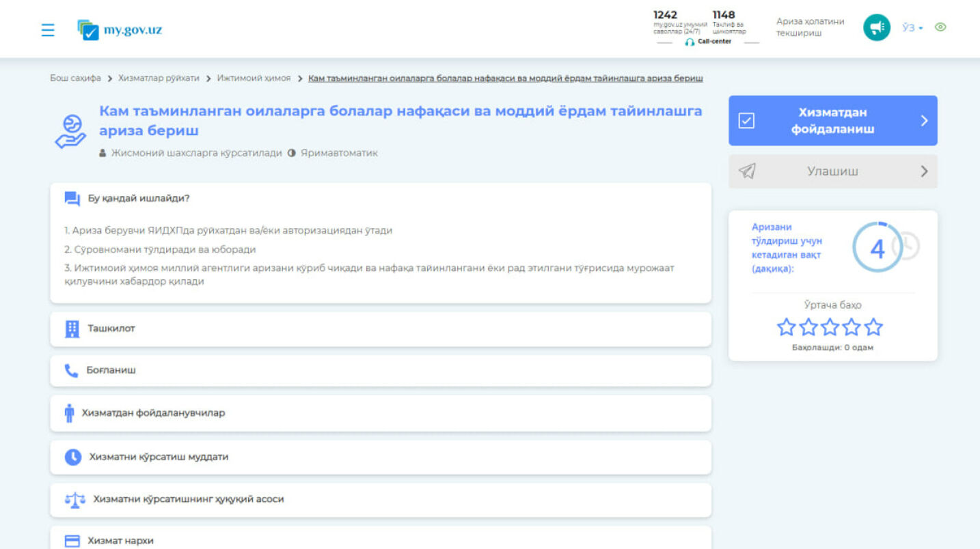The height and width of the screenshot is (549, 980).
Task: Click checkbox icon in Хизматдан фойдаланиш button
Action: coord(746,121)
